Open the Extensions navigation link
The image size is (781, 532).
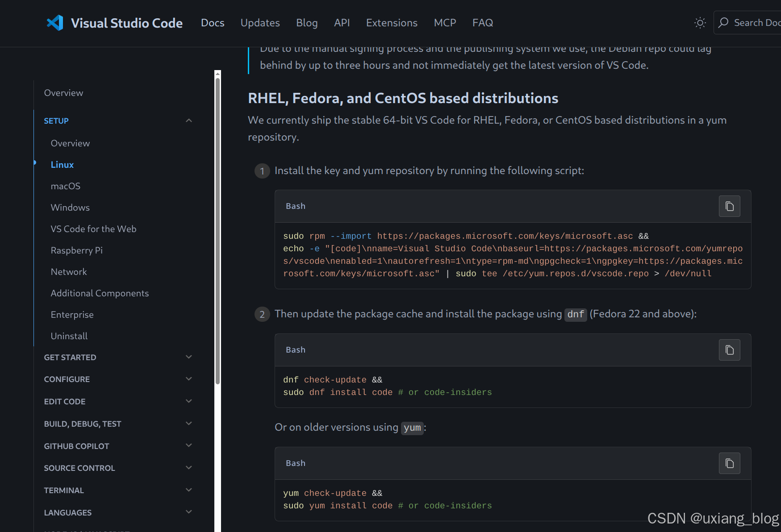392,23
